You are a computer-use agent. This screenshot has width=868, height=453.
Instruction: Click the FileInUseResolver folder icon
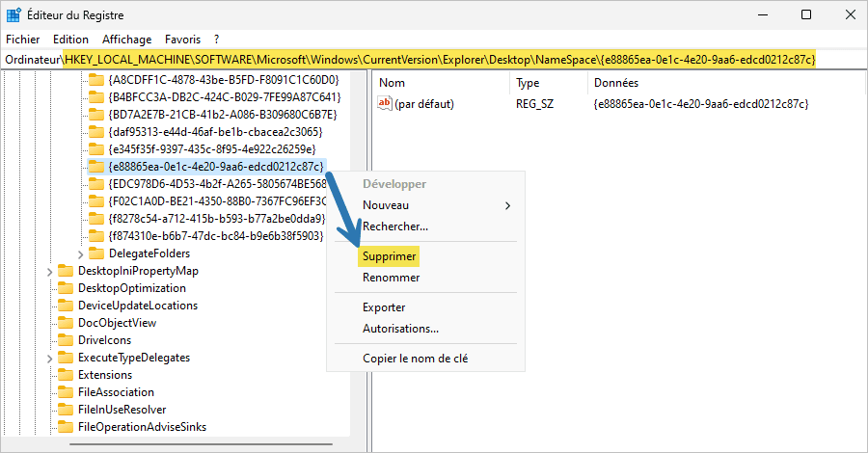click(x=66, y=410)
